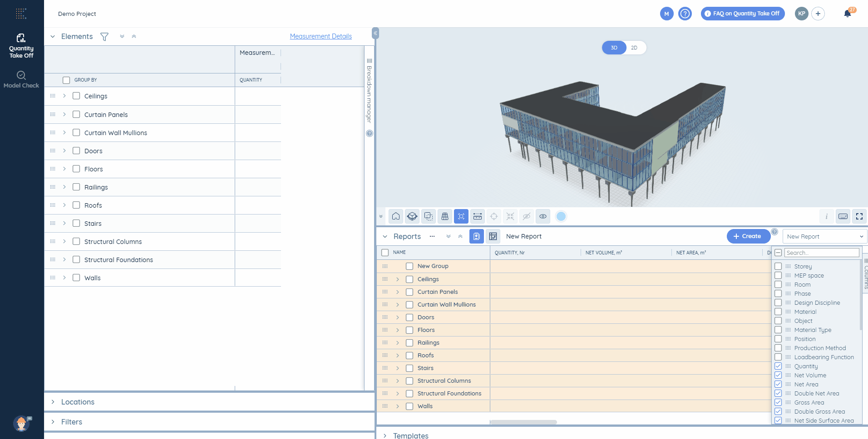Check the Walls checkbox in Elements
Viewport: 868px width, 439px height.
coord(76,278)
